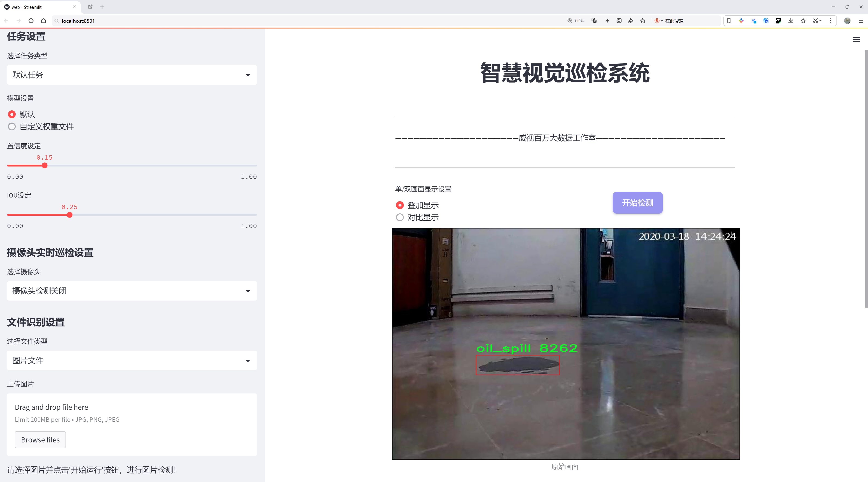The width and height of the screenshot is (868, 482).
Task: Select the 自定义权重文件 model option
Action: (x=12, y=127)
